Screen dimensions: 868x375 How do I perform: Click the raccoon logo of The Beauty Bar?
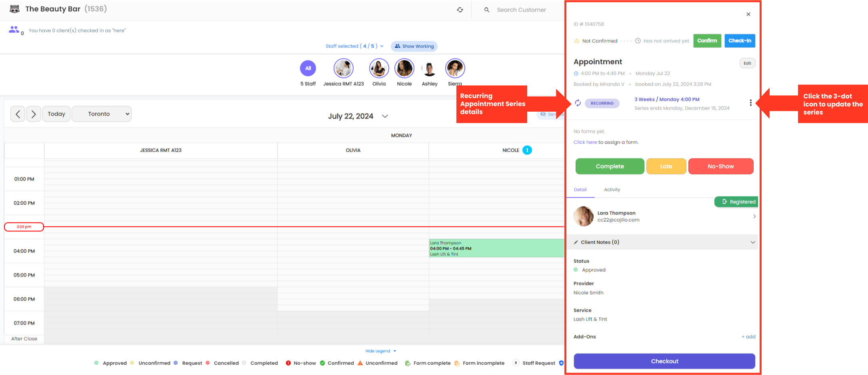tap(15, 9)
